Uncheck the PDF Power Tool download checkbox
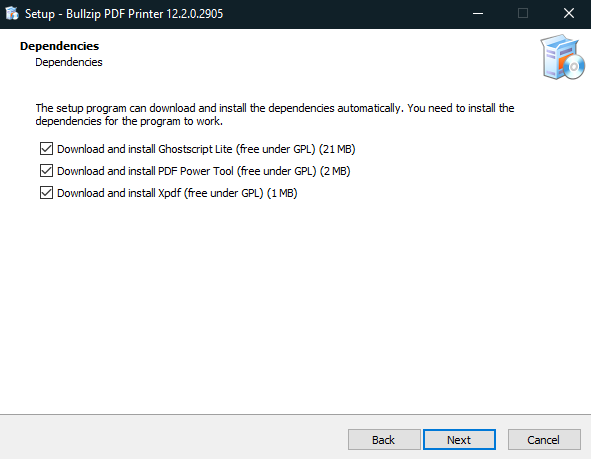 point(46,171)
